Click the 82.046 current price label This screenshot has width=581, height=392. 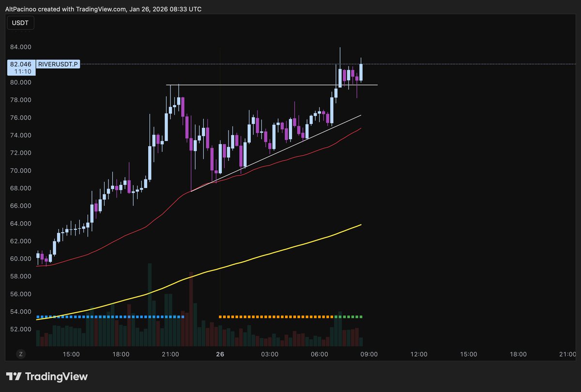21,64
